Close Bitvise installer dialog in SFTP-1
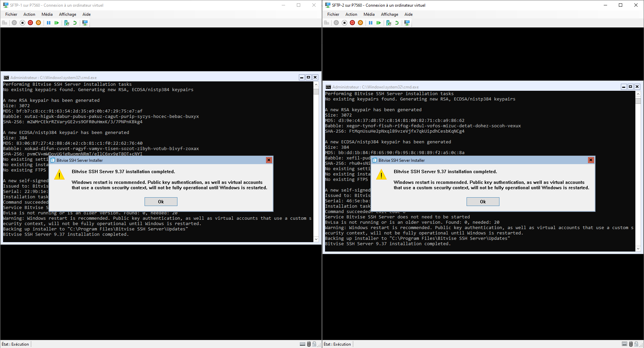Image resolution: width=644 pixels, height=348 pixels. pos(269,160)
